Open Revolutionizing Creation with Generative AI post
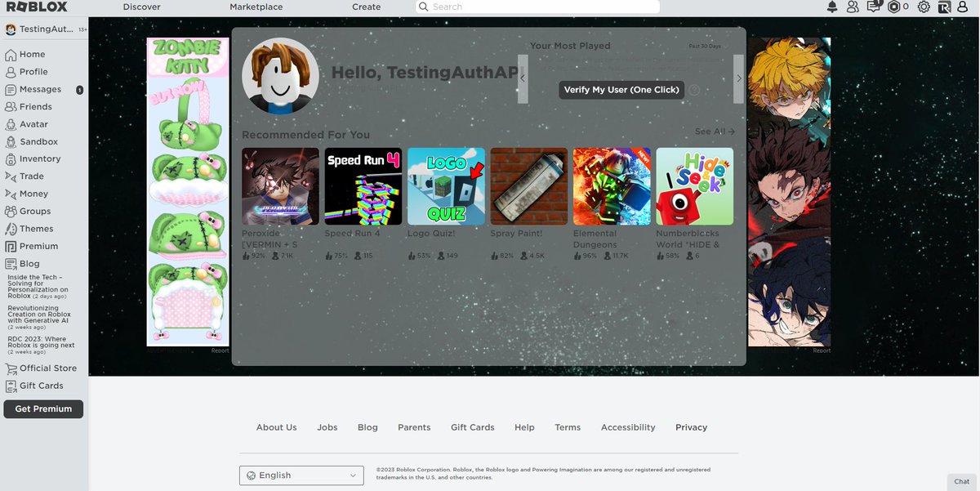The width and height of the screenshot is (980, 491). [39, 318]
